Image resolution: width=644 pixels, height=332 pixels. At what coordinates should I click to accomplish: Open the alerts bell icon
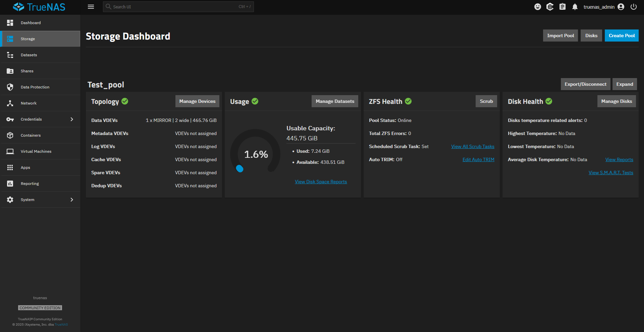575,7
